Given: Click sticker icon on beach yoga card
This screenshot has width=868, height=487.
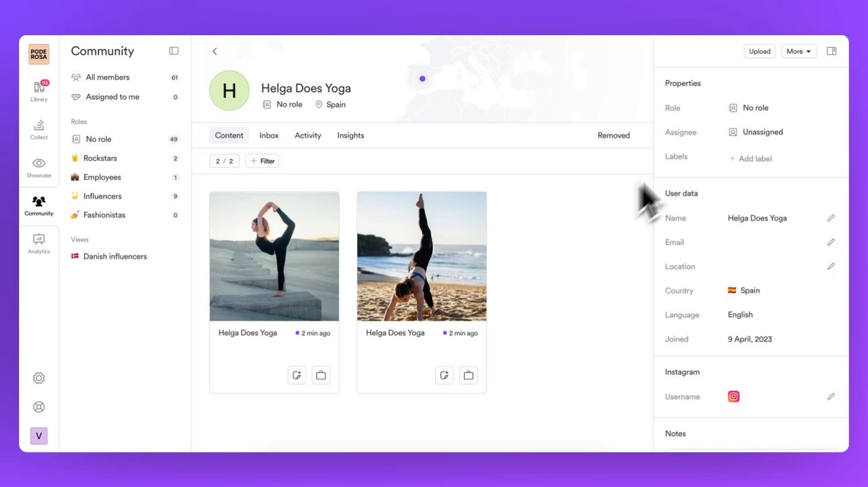Looking at the screenshot, I should 444,375.
